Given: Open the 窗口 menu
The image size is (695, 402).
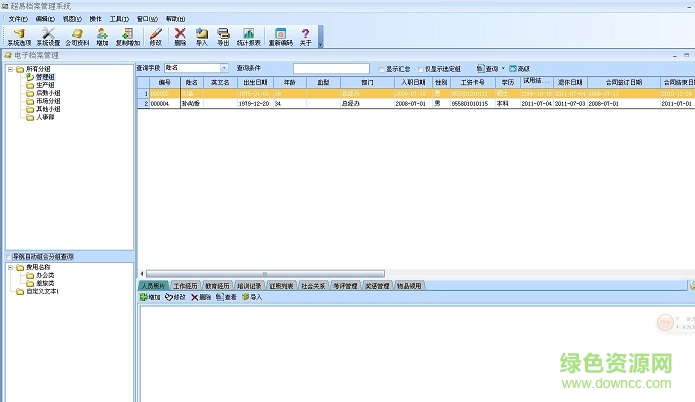Looking at the screenshot, I should [147, 19].
